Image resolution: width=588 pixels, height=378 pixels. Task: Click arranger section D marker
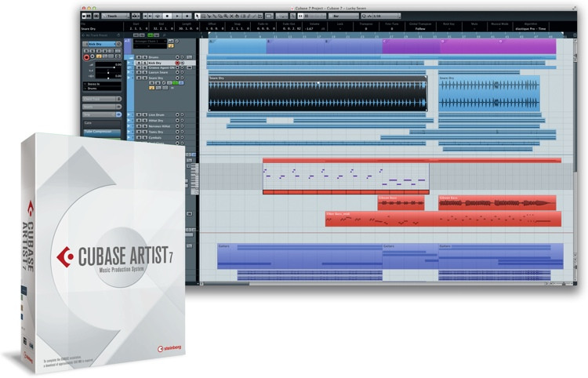[469, 47]
